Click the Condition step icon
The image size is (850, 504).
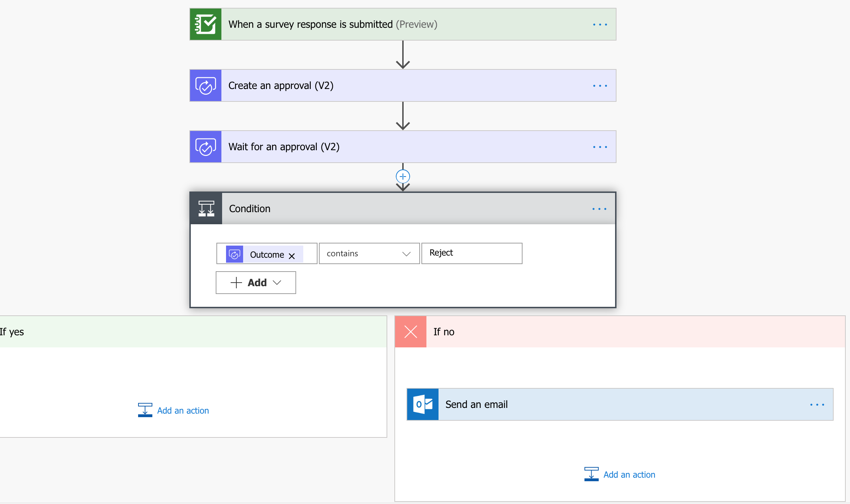206,209
